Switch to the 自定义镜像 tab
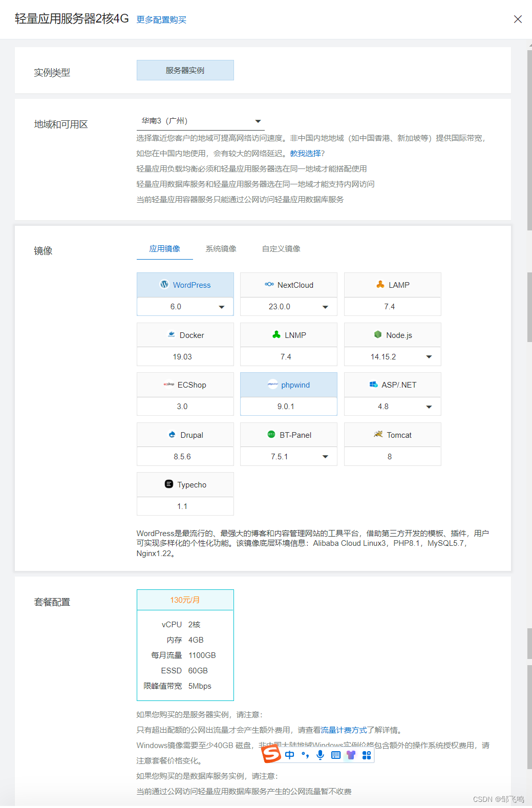The image size is (532, 808). click(281, 249)
